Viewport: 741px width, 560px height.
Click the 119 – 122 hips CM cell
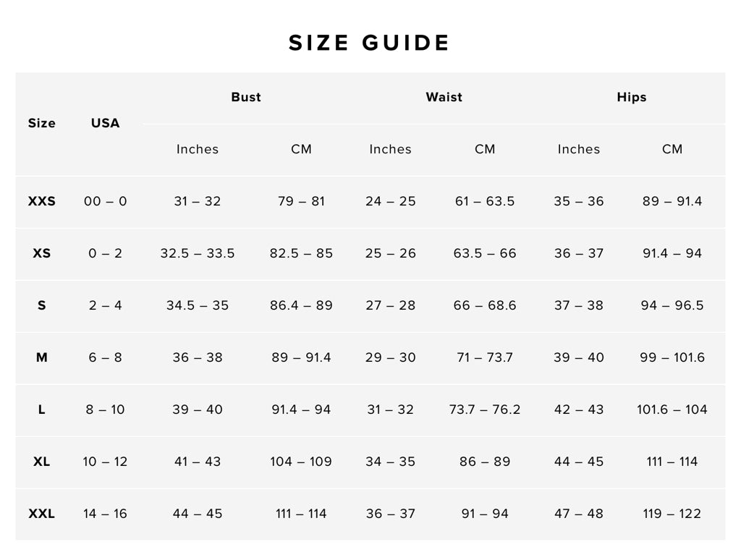[672, 514]
